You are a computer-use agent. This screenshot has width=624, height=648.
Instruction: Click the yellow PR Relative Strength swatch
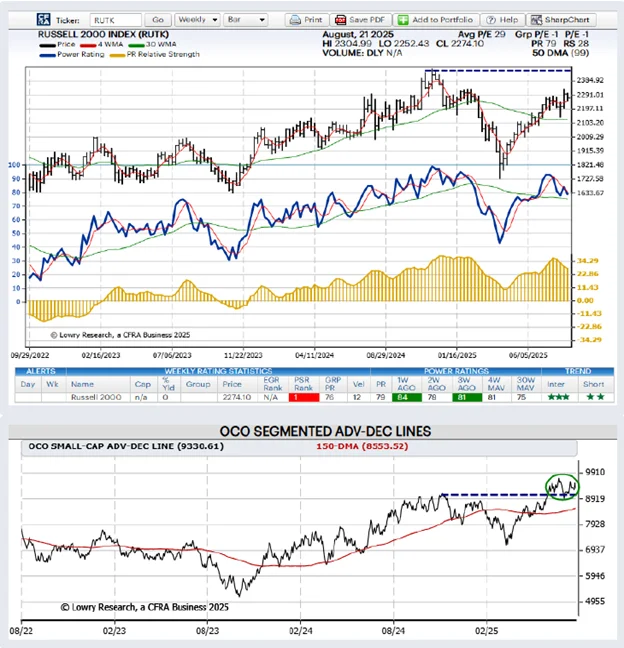pyautogui.click(x=117, y=55)
